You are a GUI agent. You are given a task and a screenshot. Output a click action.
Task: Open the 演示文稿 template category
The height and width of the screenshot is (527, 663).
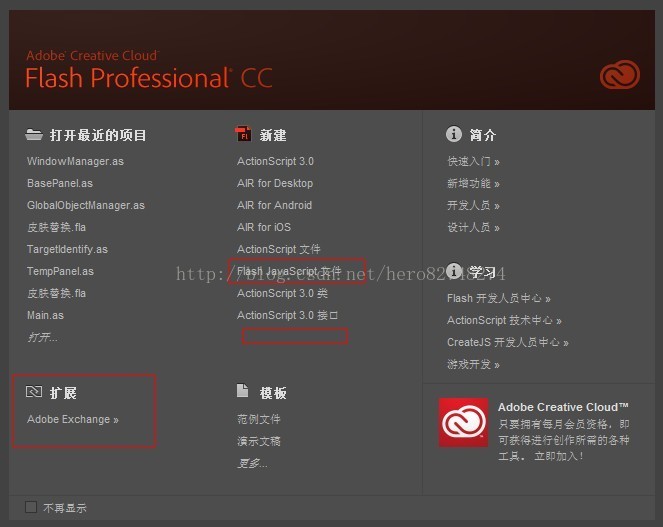click(x=259, y=441)
